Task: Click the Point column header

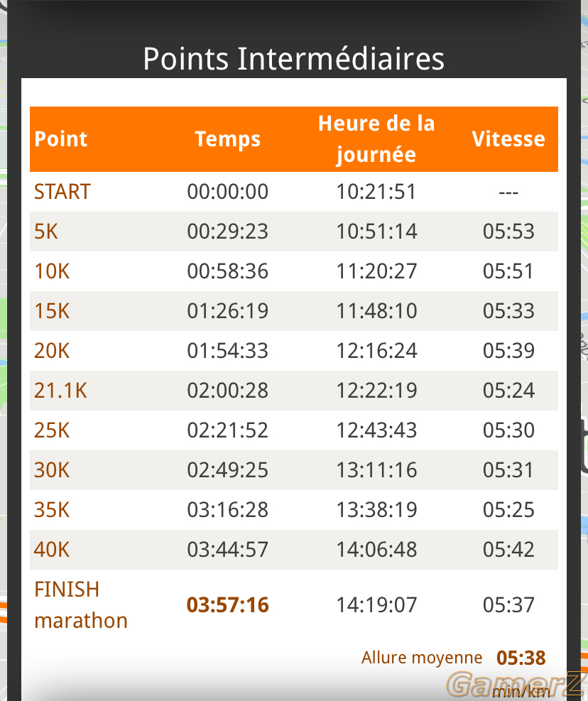Action: coord(61,139)
